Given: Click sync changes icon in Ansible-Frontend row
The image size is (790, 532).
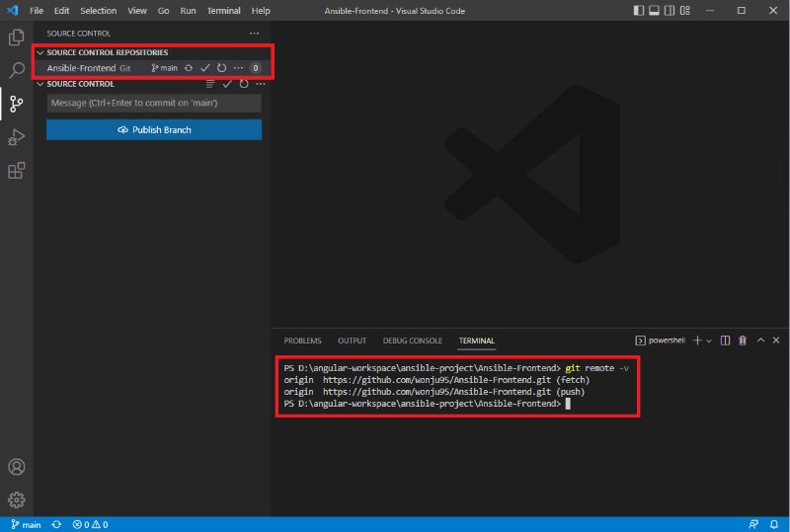Looking at the screenshot, I should [x=189, y=68].
